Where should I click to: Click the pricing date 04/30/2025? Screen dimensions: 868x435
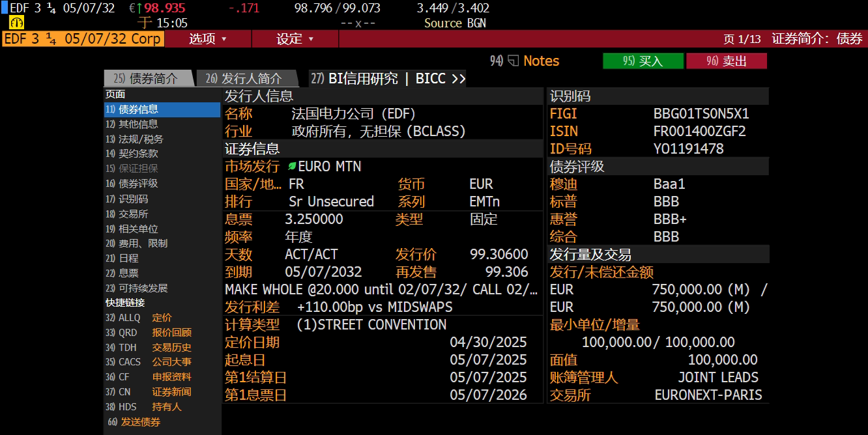(x=489, y=343)
